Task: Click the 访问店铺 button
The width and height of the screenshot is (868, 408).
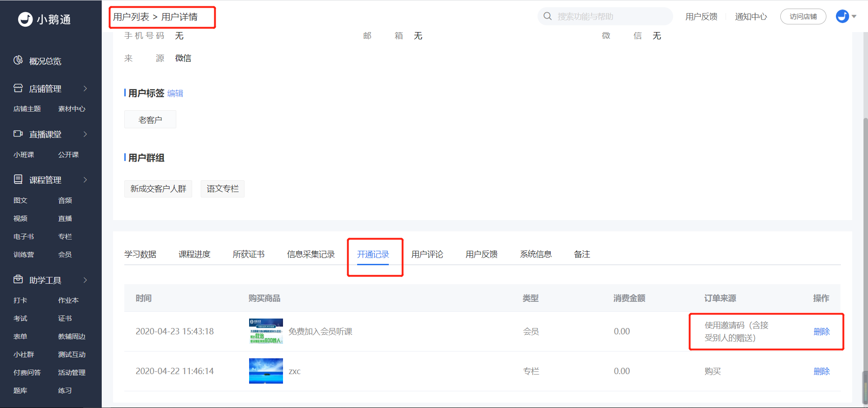Action: click(x=803, y=17)
